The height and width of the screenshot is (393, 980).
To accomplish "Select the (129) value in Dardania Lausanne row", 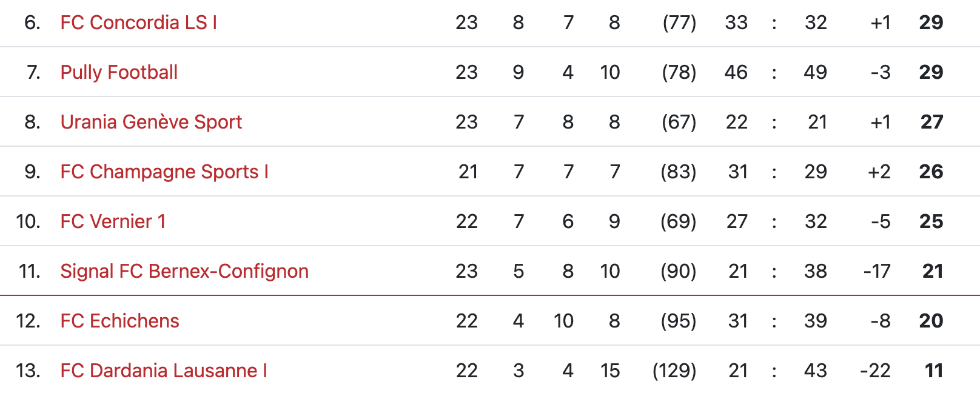I will [674, 371].
